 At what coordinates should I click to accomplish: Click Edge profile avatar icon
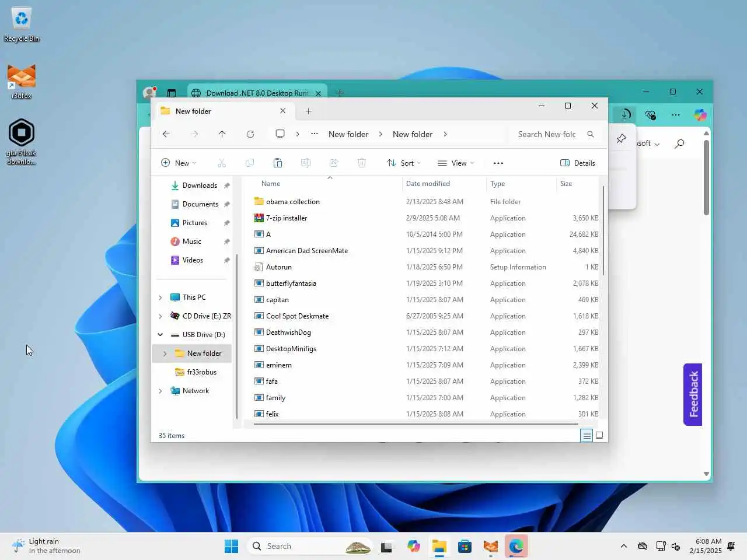150,92
